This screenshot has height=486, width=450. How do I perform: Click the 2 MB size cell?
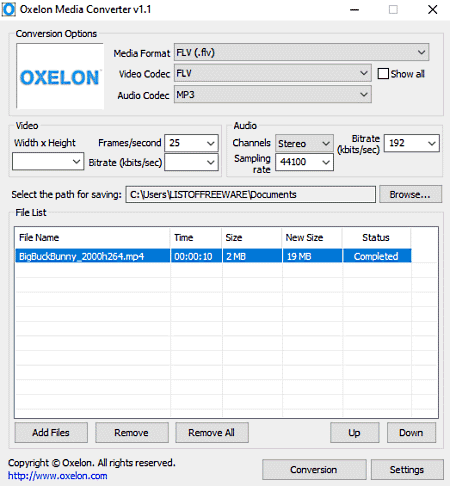tap(252, 256)
